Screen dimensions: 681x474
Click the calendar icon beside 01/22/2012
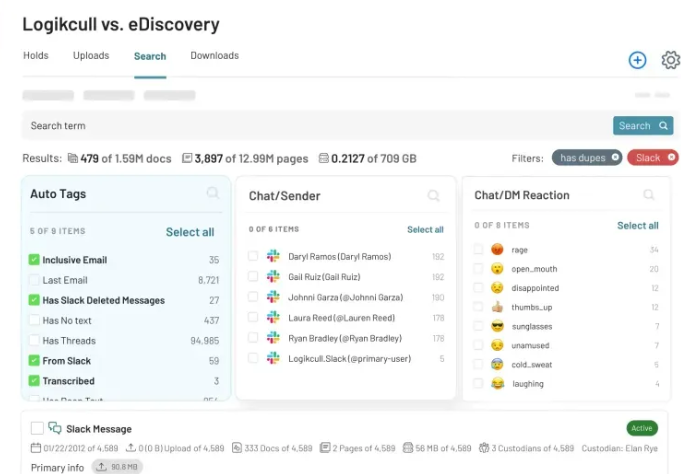36,447
